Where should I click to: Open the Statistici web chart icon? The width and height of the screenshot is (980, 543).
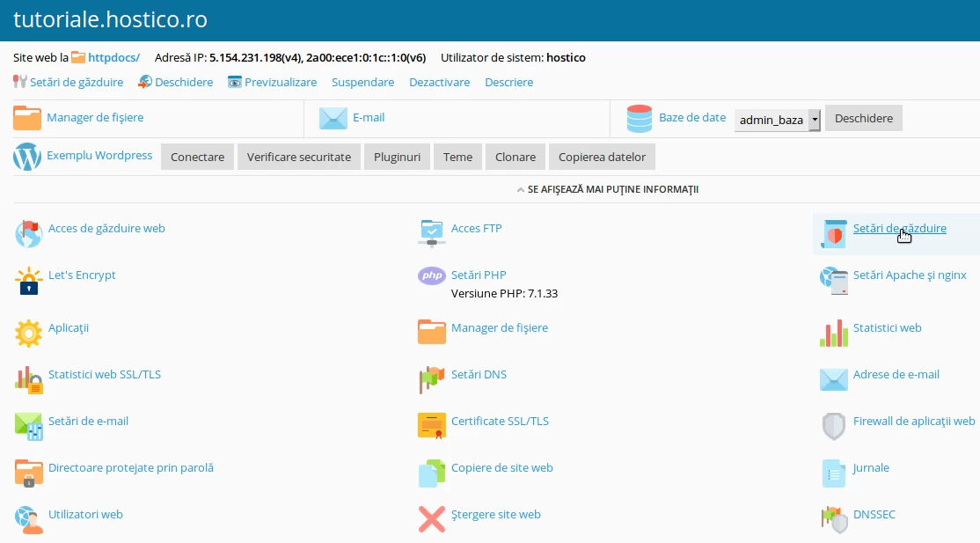[833, 334]
